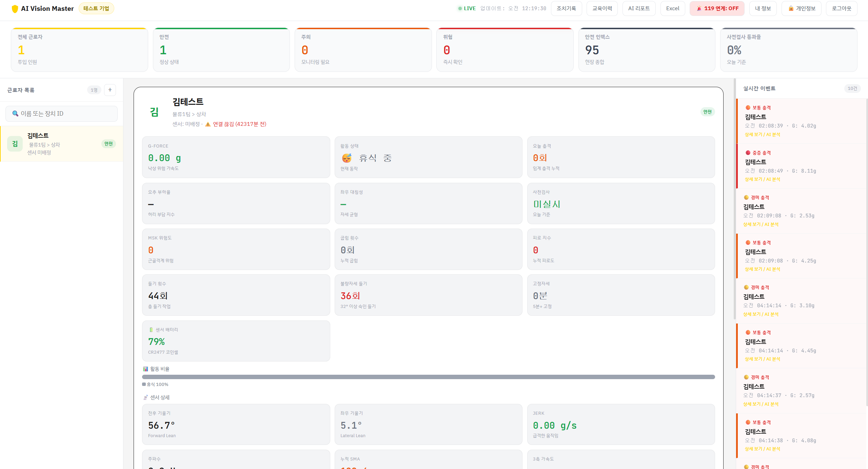
Task: Click red dot of 중증 충격 event
Action: 748,153
